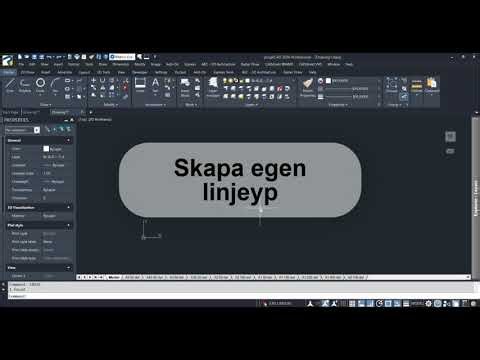480x360 pixels.
Task: Select the Move tool in Modify panel
Action: pos(94,80)
